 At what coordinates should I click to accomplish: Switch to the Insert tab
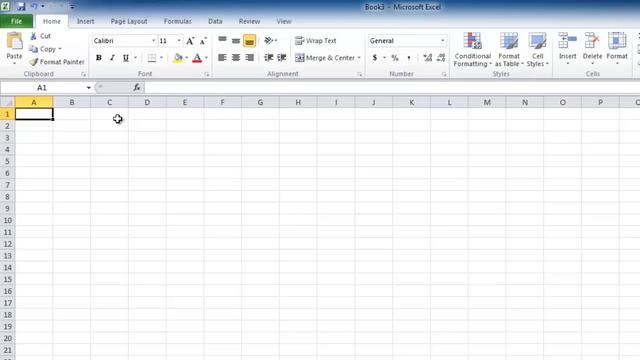point(86,21)
